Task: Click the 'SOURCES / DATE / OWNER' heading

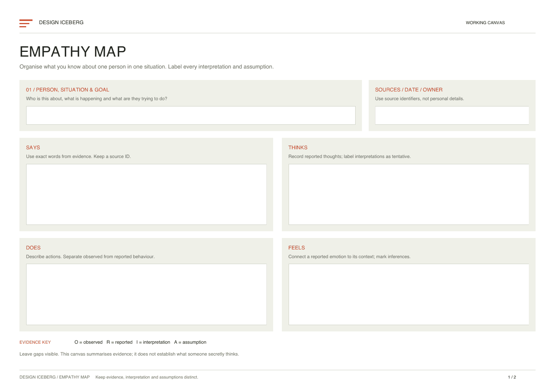Action: pyautogui.click(x=409, y=90)
